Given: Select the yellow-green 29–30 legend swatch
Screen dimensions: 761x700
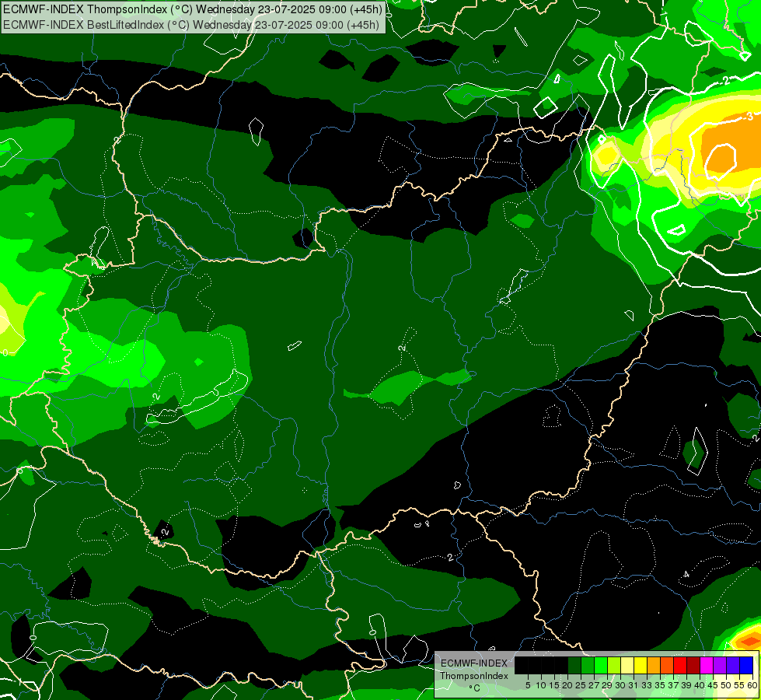Looking at the screenshot, I should 614,665.
